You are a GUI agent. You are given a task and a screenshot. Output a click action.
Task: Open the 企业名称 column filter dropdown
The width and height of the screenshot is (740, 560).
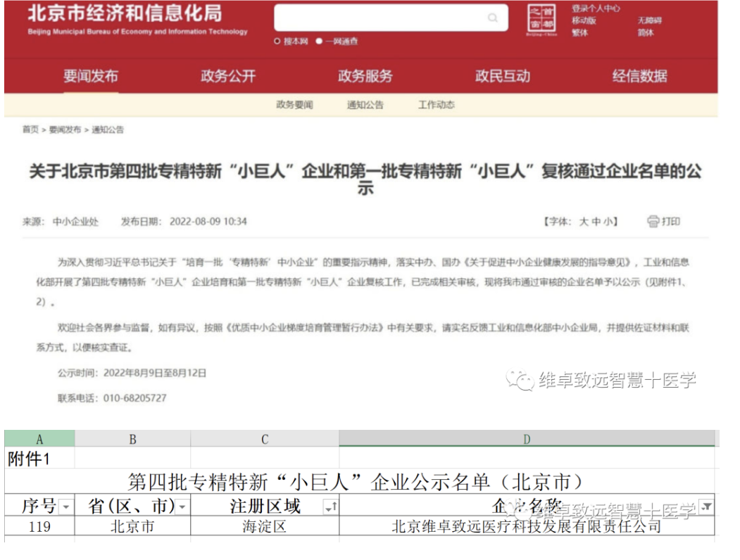coord(705,507)
